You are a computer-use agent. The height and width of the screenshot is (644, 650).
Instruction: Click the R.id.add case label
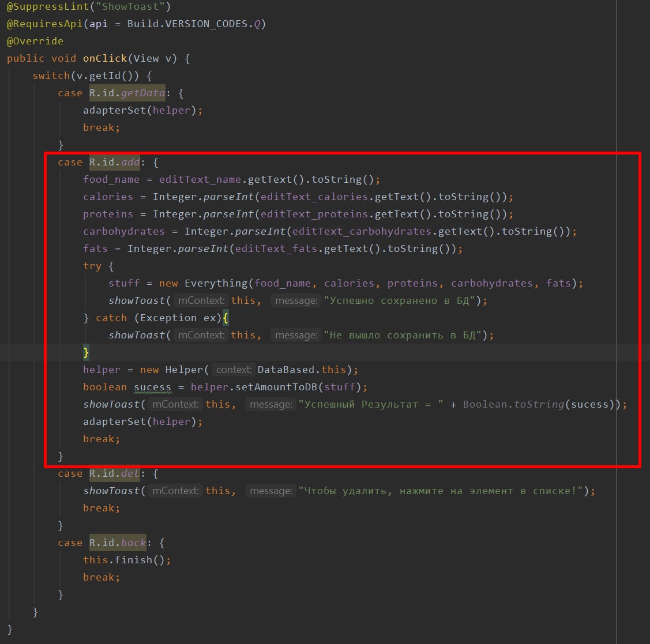[x=115, y=163]
